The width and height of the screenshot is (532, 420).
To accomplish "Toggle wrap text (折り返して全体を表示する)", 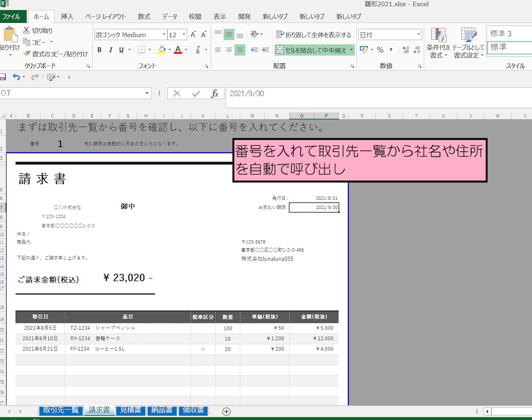I will click(x=313, y=34).
